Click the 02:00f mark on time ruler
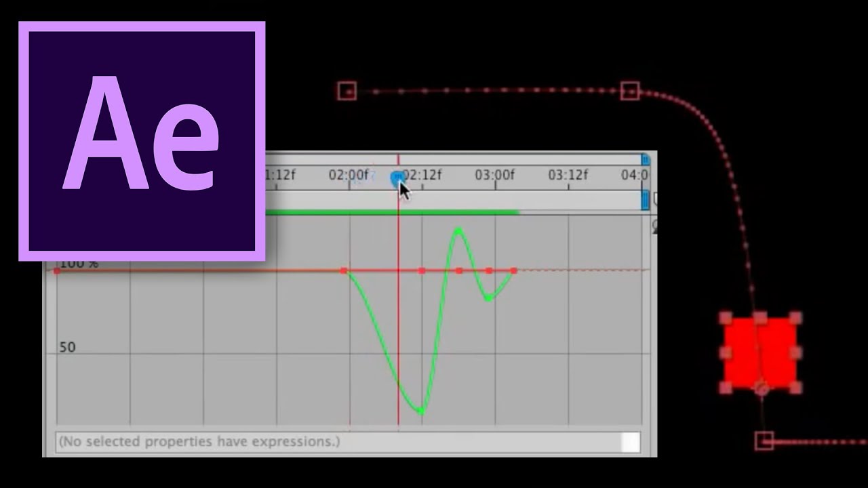This screenshot has height=488, width=868. click(349, 176)
